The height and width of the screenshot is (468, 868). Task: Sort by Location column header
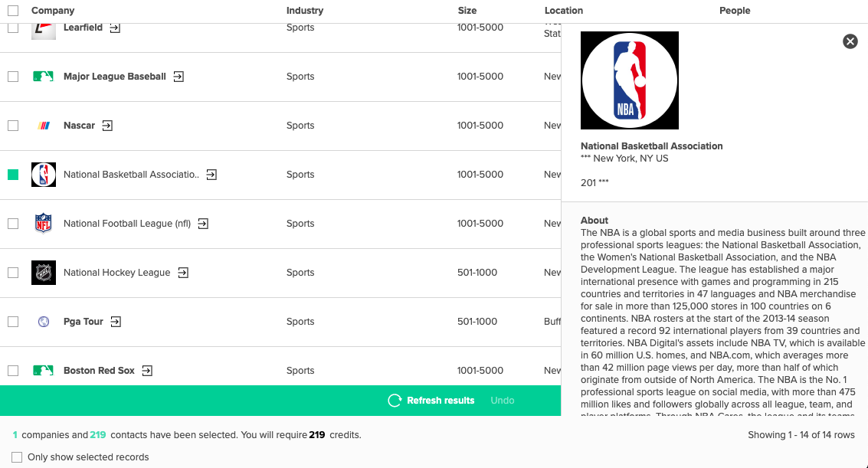tap(564, 11)
